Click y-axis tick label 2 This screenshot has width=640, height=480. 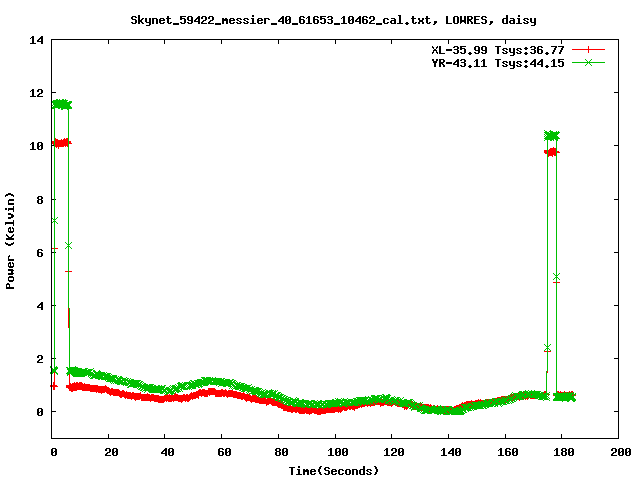[40, 359]
